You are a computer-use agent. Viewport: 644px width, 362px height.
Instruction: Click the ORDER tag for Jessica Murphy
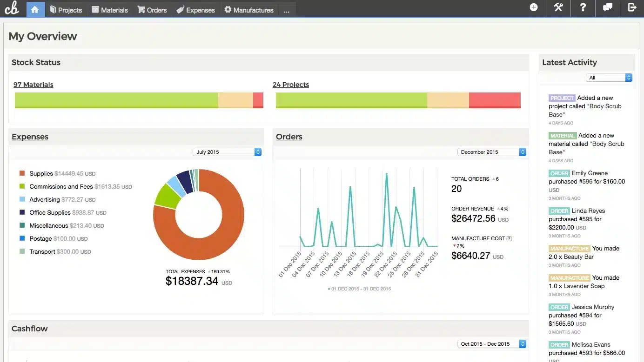pyautogui.click(x=559, y=307)
